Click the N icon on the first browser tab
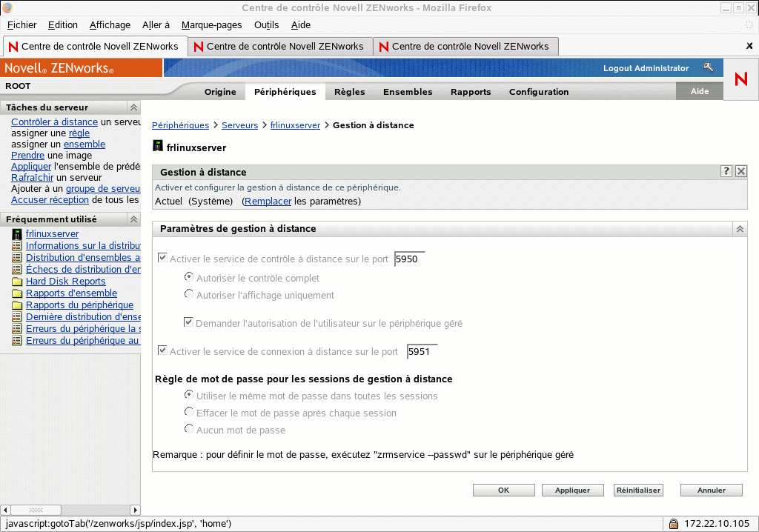759x532 pixels. pyautogui.click(x=13, y=47)
